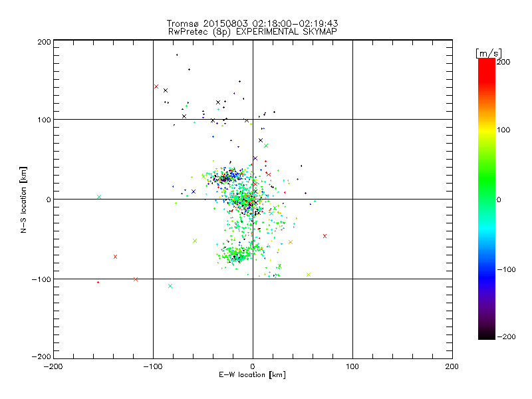Click the northernmost black dot marker
Image resolution: width=532 pixels, height=399 pixels.
pyautogui.click(x=177, y=55)
